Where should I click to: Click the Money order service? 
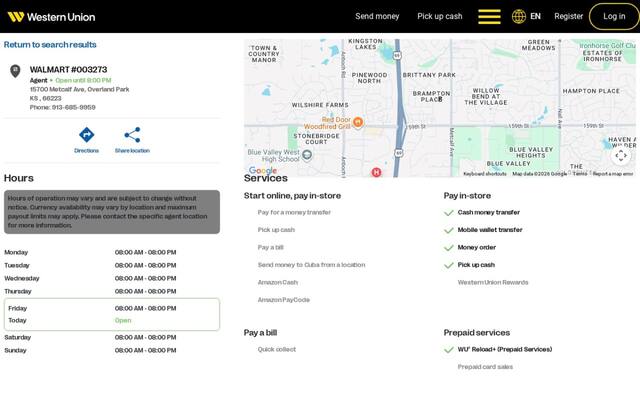(476, 247)
